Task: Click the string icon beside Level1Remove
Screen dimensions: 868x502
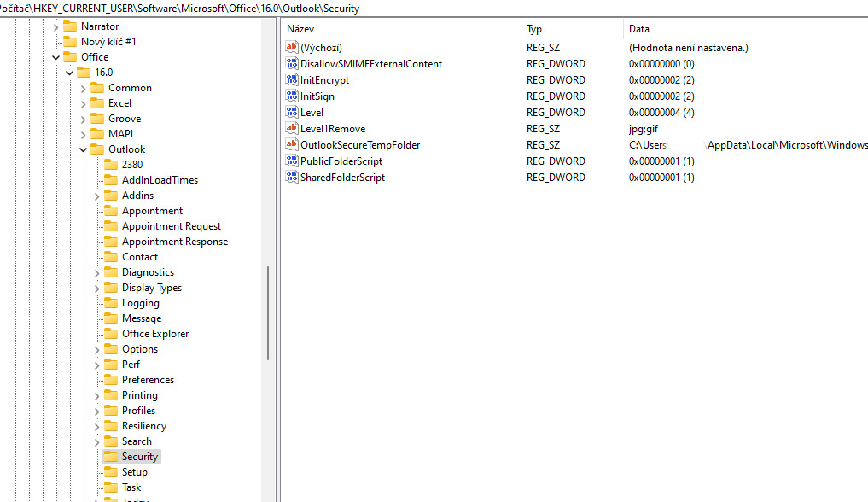Action: [x=292, y=129]
